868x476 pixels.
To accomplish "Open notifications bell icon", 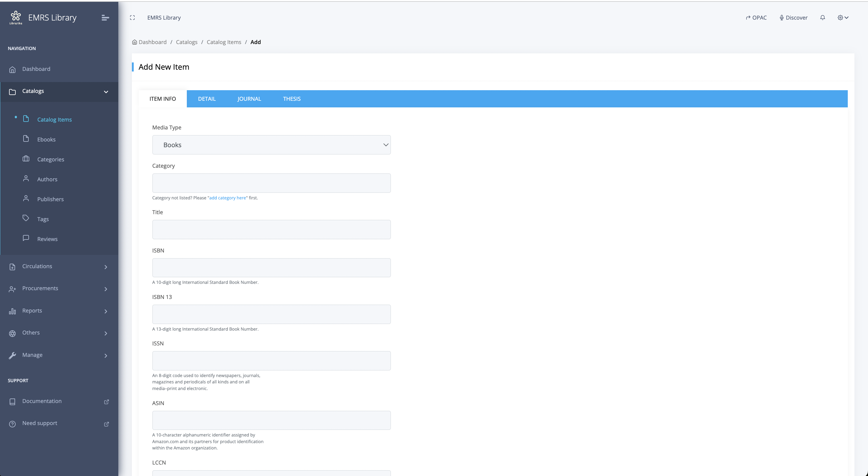I will tap(822, 17).
